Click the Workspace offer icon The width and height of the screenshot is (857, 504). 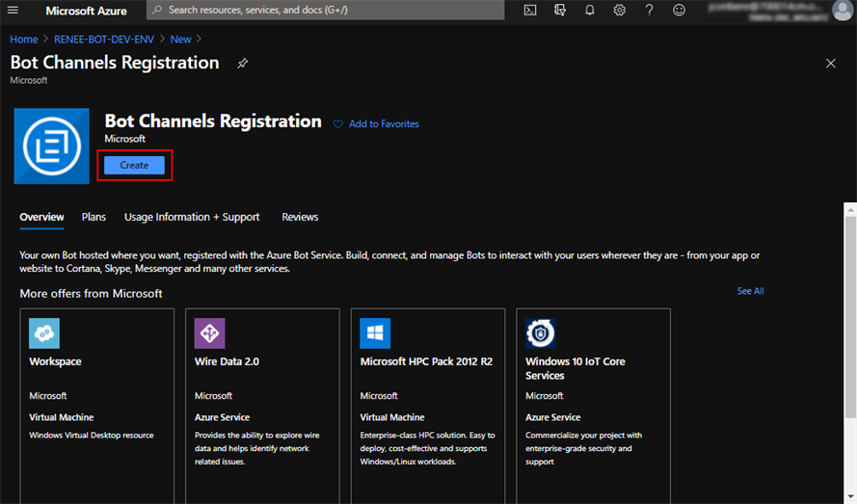[x=44, y=332]
